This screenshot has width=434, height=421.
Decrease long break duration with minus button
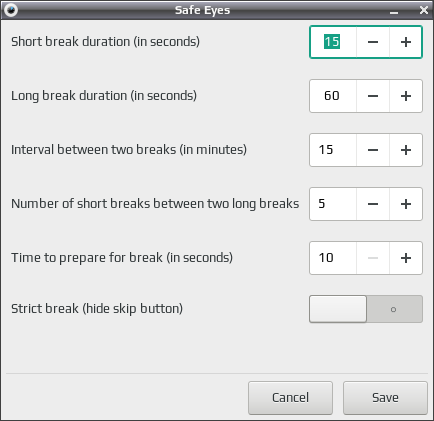point(373,96)
